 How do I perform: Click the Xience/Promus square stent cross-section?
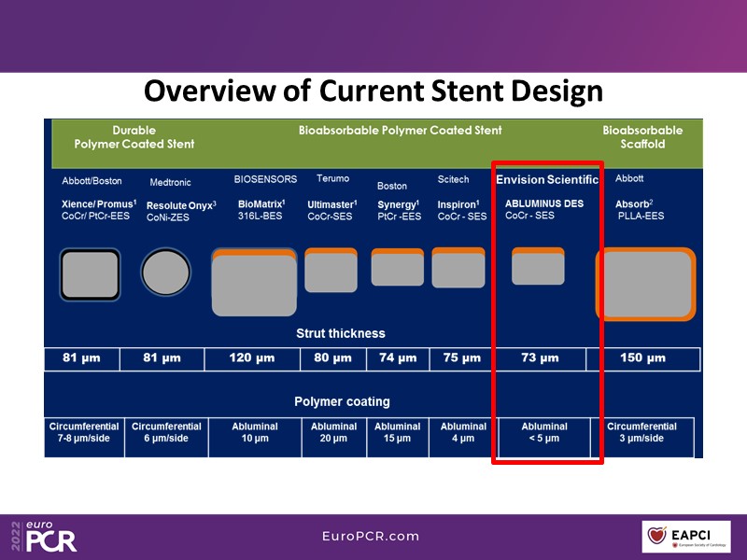(90, 273)
